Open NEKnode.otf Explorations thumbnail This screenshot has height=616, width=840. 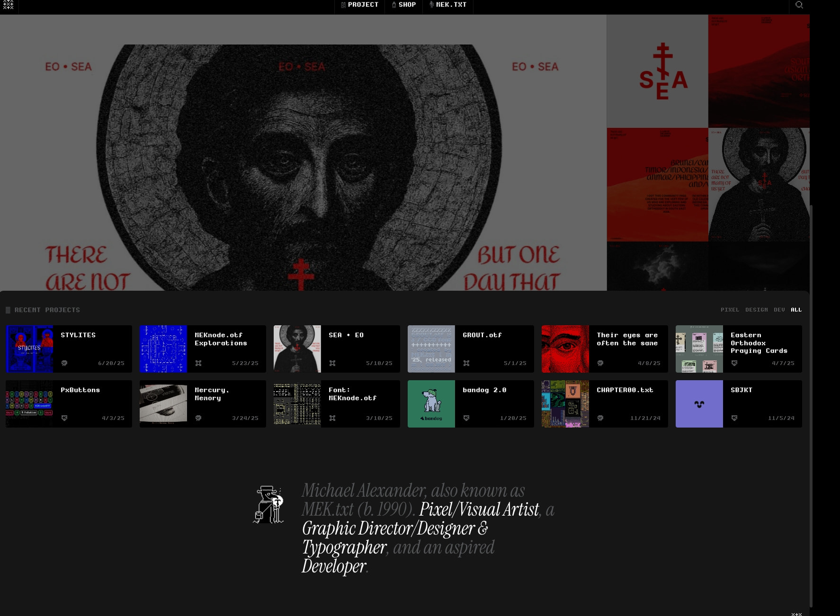click(x=163, y=349)
